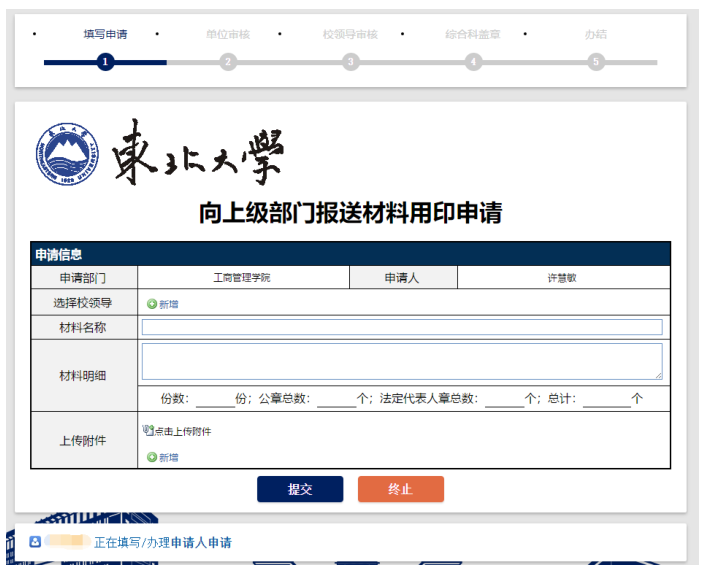Viewport: 705px width, 573px height.
Task: Select the step 1 circle marker
Action: (x=105, y=62)
